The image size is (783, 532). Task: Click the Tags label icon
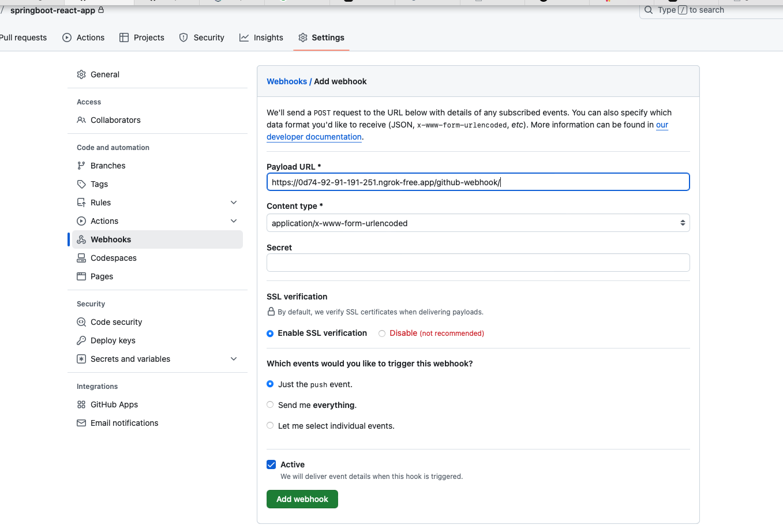coord(81,184)
